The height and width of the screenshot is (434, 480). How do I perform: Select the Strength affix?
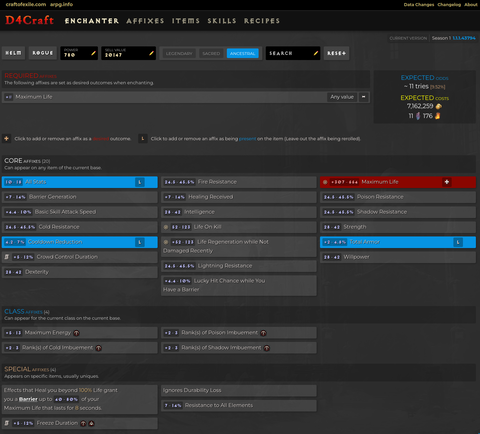pos(398,227)
